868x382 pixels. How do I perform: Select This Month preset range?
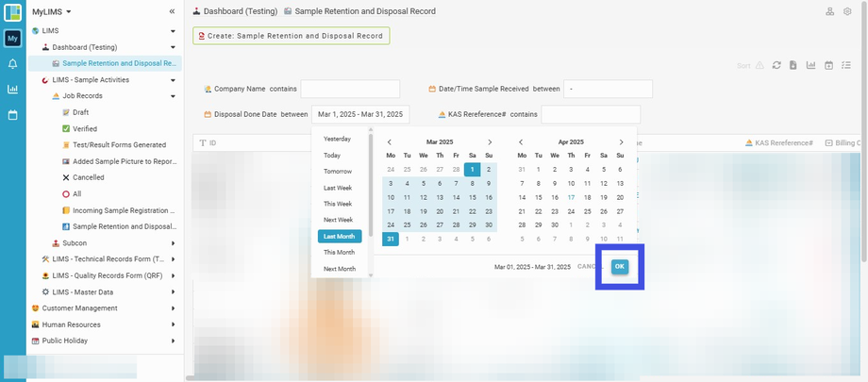coord(340,253)
